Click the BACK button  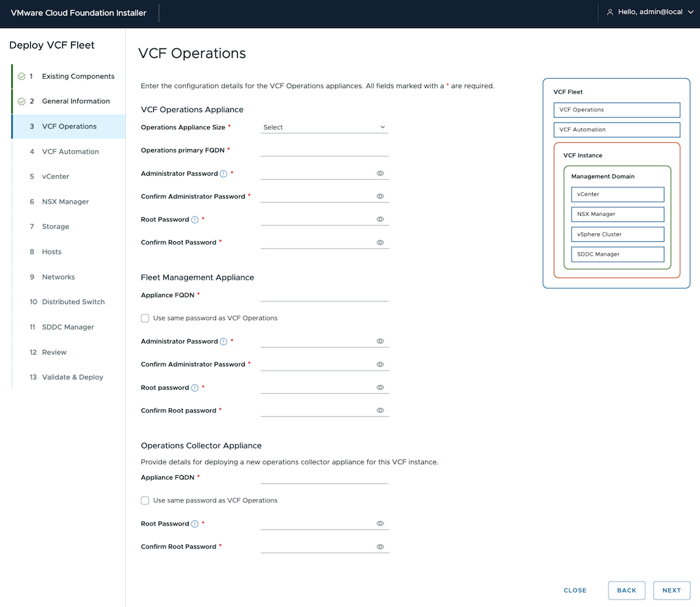pyautogui.click(x=627, y=591)
